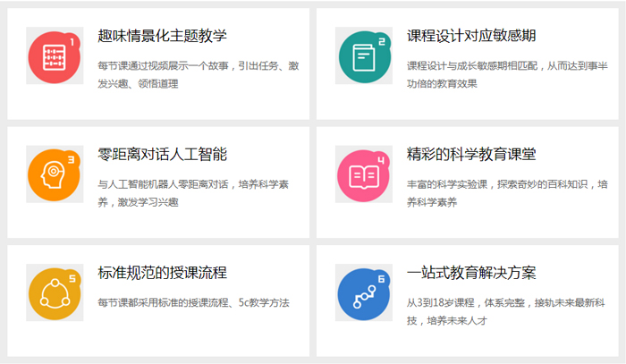
Task: Click the description starting 每节课通过视频展示一个故事
Action: 199,74
